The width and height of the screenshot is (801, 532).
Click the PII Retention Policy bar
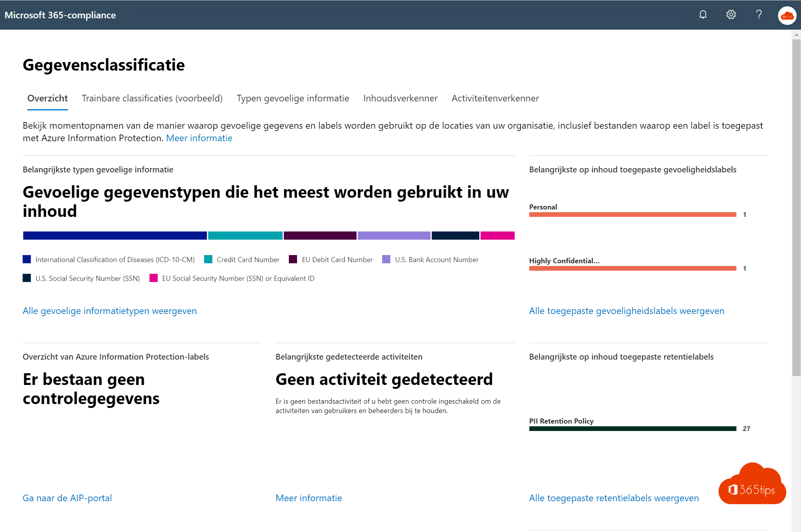[x=633, y=429]
